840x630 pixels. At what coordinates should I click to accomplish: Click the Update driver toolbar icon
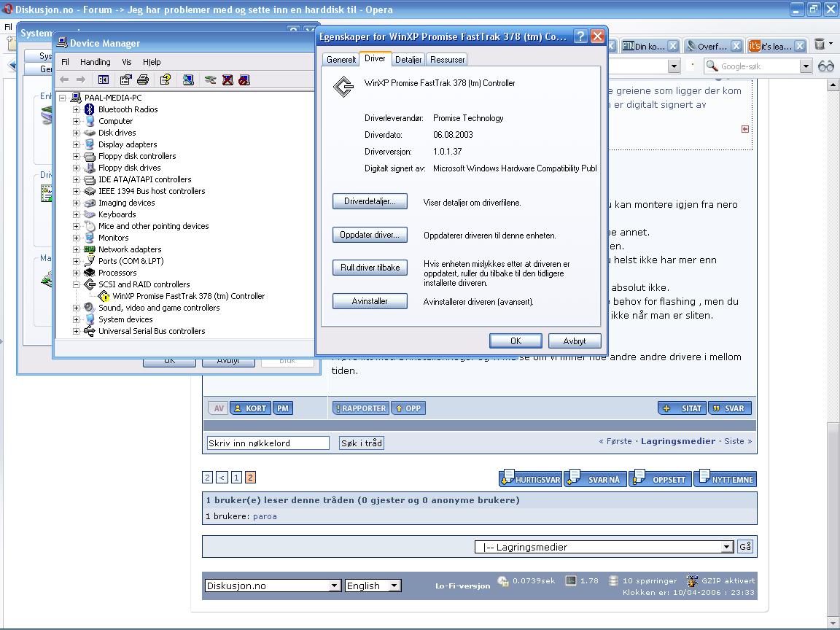pos(211,79)
